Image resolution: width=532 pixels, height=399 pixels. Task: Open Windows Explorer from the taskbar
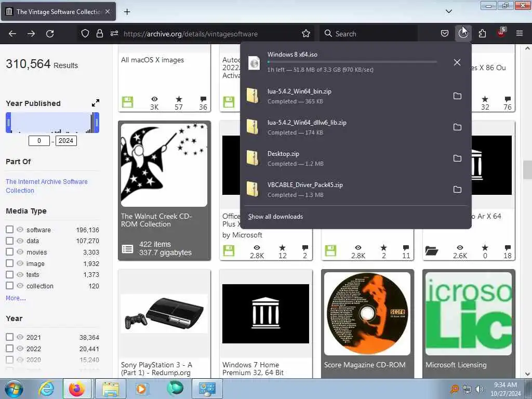coord(111,389)
